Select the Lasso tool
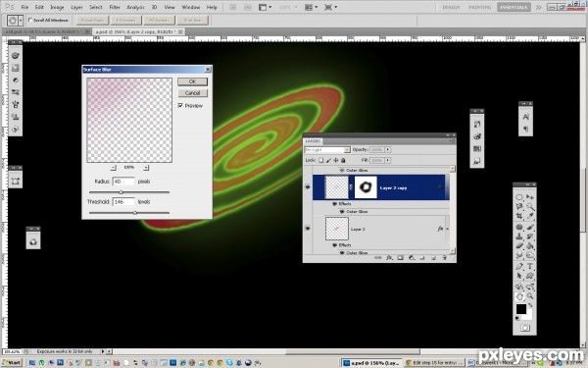The height and width of the screenshot is (368, 588). (x=519, y=206)
